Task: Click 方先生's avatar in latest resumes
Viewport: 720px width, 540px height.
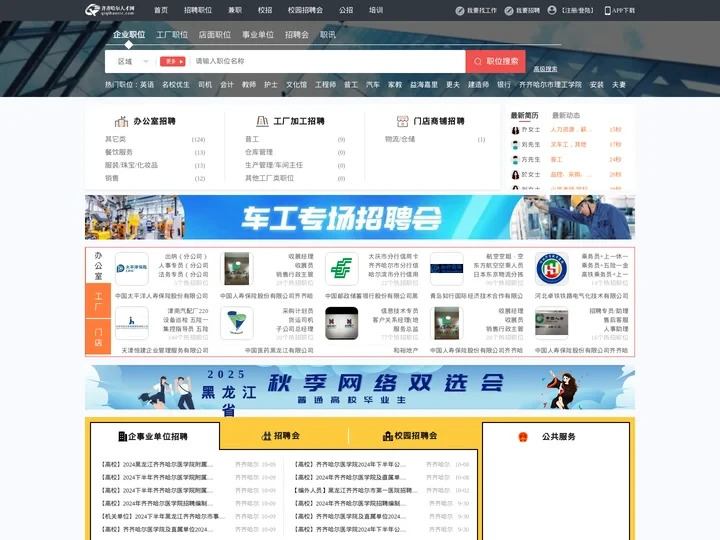Action: pyautogui.click(x=515, y=160)
